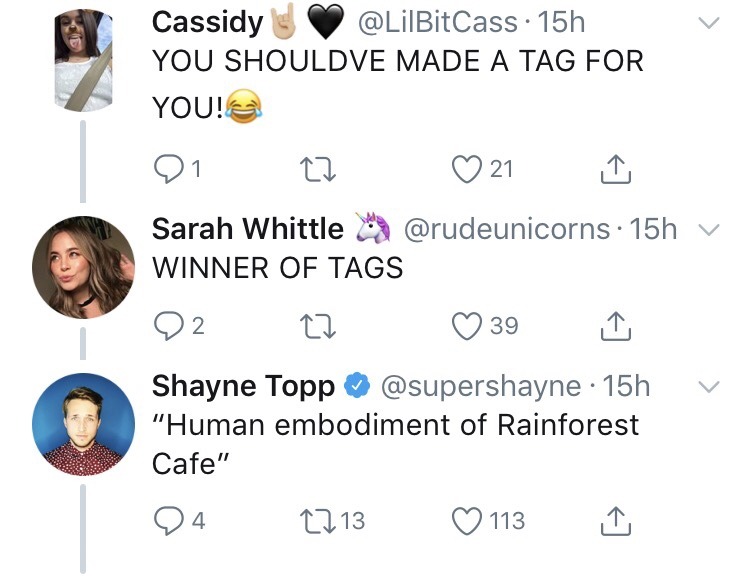Reply to Shayne Topp's tweet
The width and height of the screenshot is (750, 576).
point(168,521)
